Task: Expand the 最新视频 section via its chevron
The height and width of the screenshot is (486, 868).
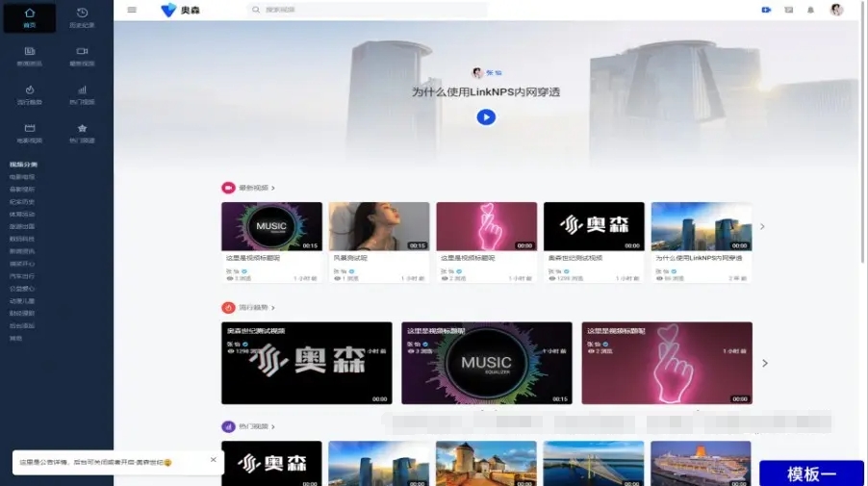Action: click(x=273, y=189)
